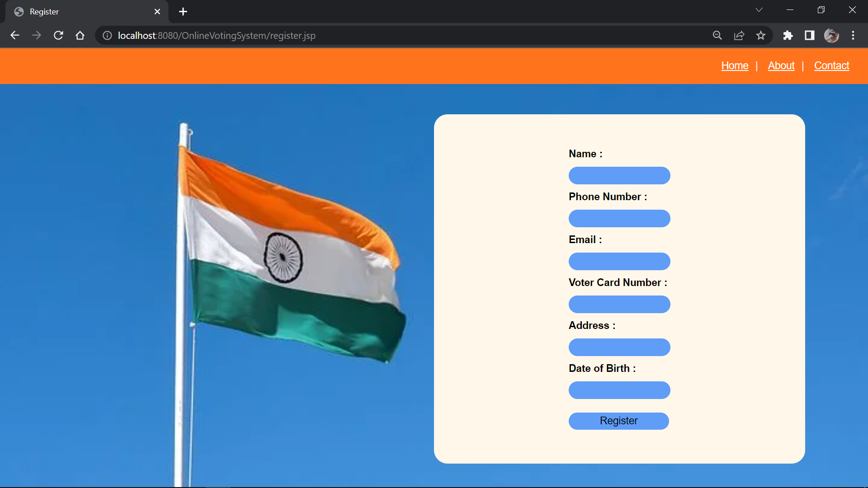Click the browser profile avatar icon
Image resolution: width=868 pixels, height=488 pixels.
click(832, 35)
